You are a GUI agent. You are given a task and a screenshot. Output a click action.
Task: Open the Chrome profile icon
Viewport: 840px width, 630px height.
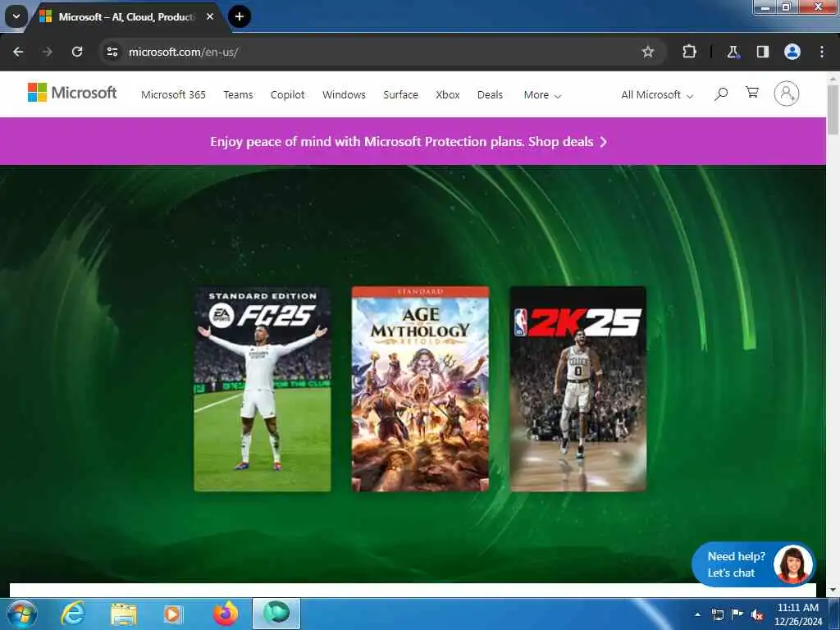792,52
